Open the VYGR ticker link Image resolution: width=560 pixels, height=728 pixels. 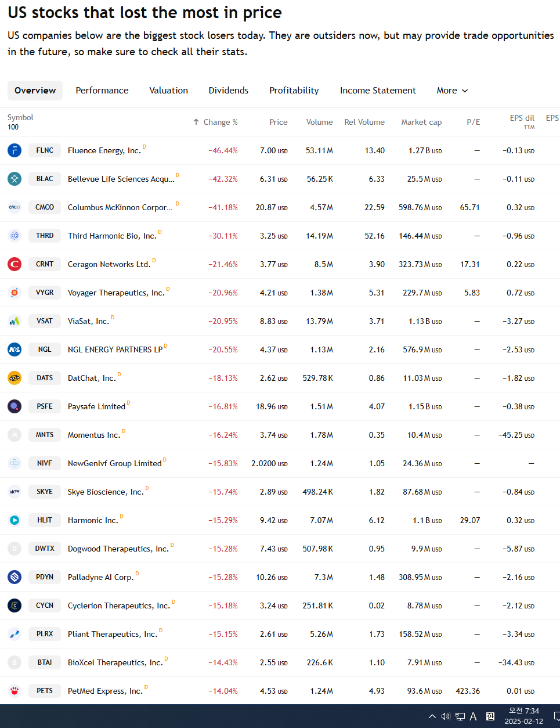pos(45,293)
